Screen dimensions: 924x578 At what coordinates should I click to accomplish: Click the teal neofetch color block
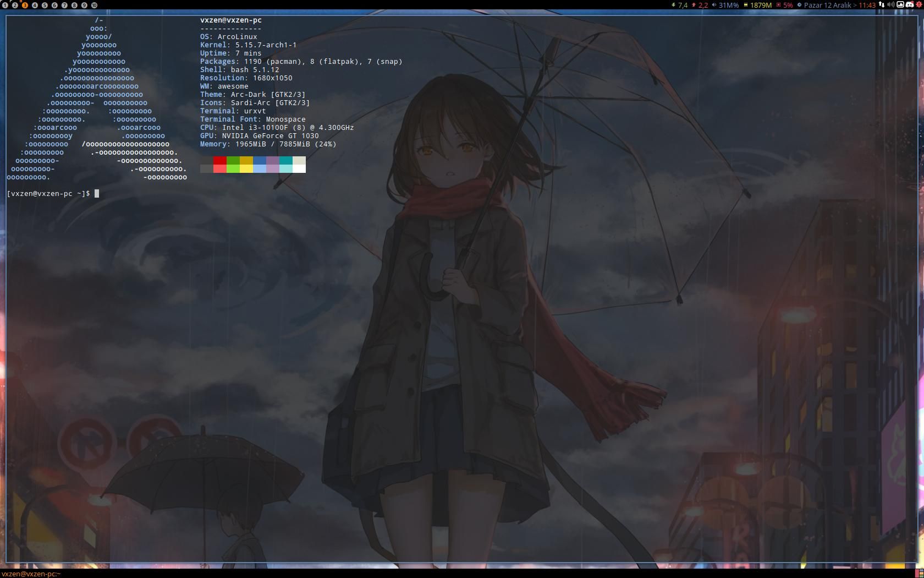[x=286, y=160]
